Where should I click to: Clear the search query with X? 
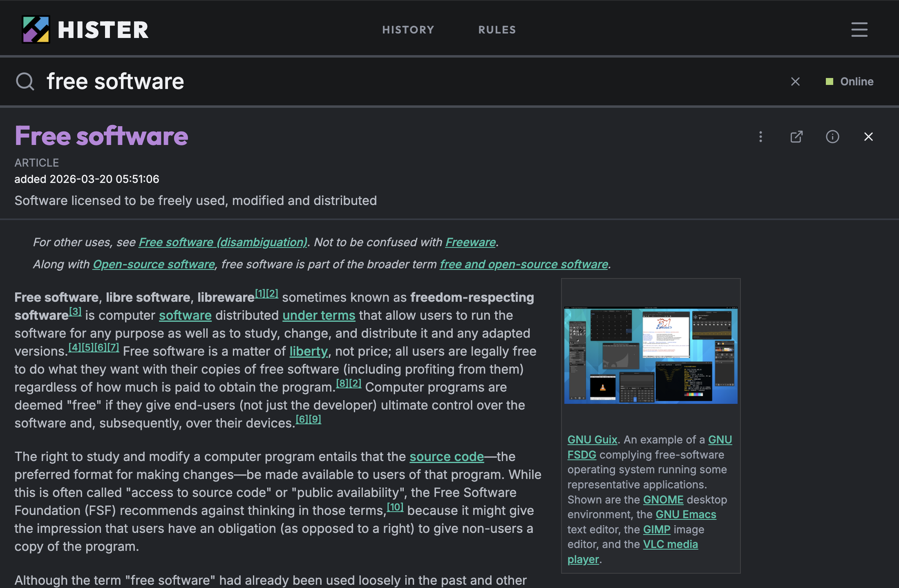pos(795,81)
